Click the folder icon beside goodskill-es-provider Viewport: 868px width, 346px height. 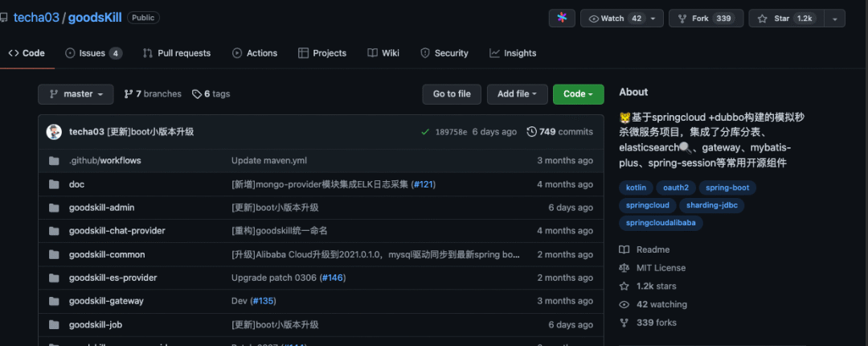pos(54,278)
